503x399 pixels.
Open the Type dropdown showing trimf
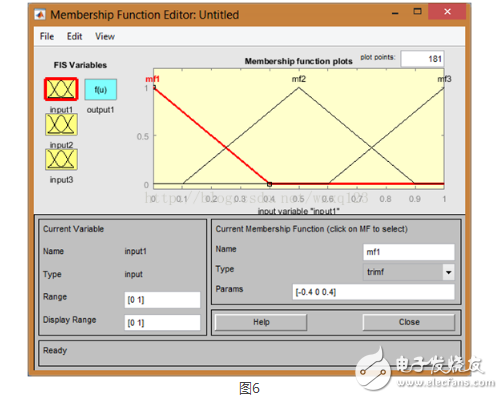409,272
